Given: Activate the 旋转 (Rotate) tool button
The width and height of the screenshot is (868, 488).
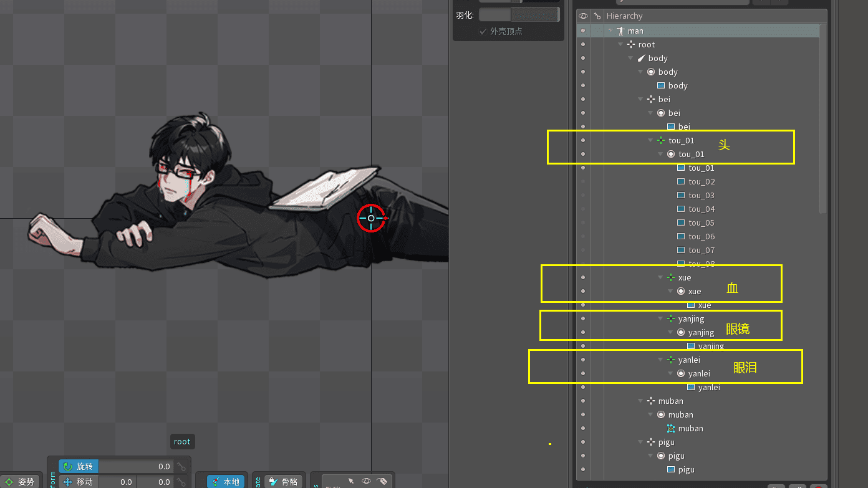Looking at the screenshot, I should (x=79, y=466).
